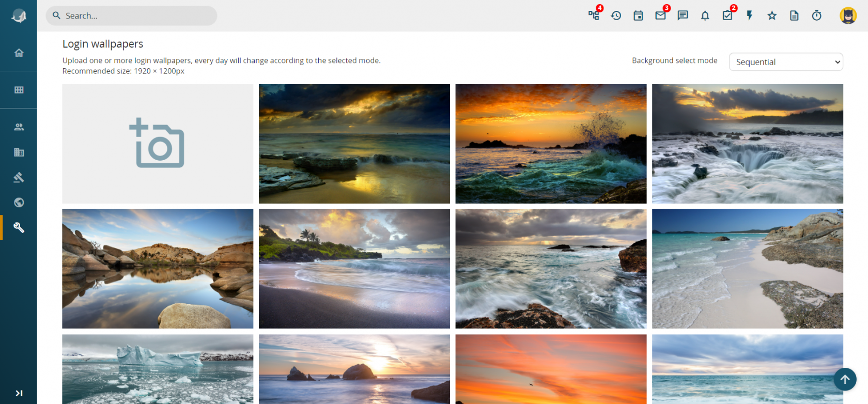Select the palm tree dark sand beach wallpaper

pyautogui.click(x=354, y=269)
